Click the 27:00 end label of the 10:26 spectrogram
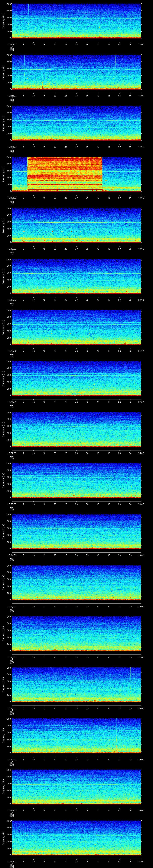The height and width of the screenshot is (868, 153). [141, 657]
